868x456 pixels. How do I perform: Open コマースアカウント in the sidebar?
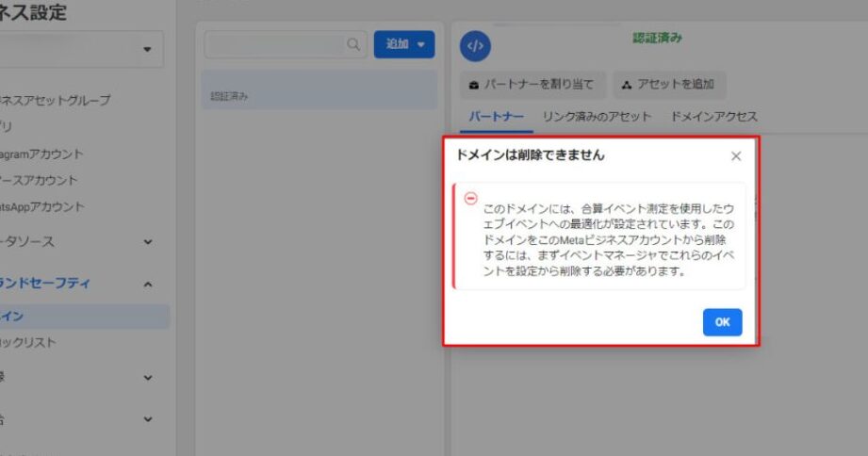coord(39,180)
